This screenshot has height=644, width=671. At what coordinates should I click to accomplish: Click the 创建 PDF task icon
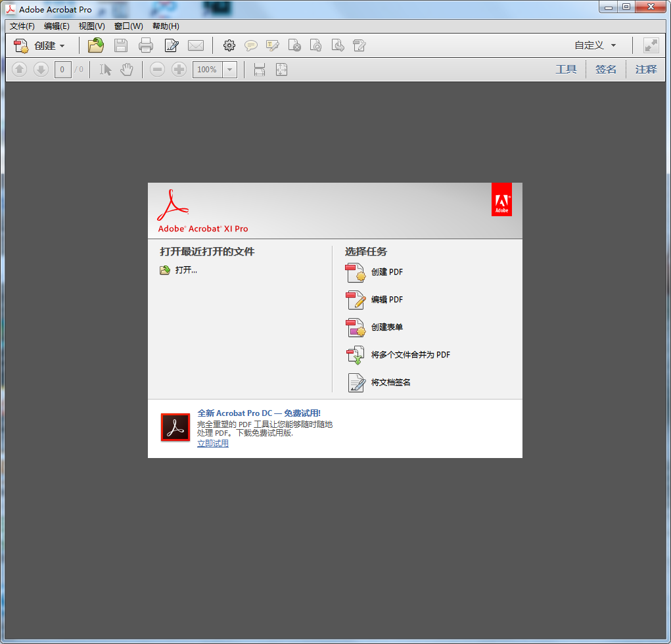pyautogui.click(x=355, y=272)
